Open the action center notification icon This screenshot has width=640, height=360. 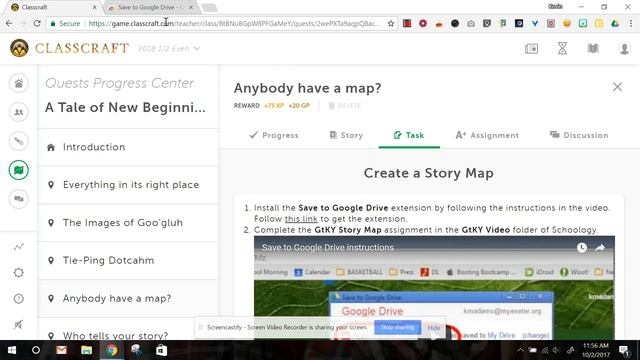[624, 350]
